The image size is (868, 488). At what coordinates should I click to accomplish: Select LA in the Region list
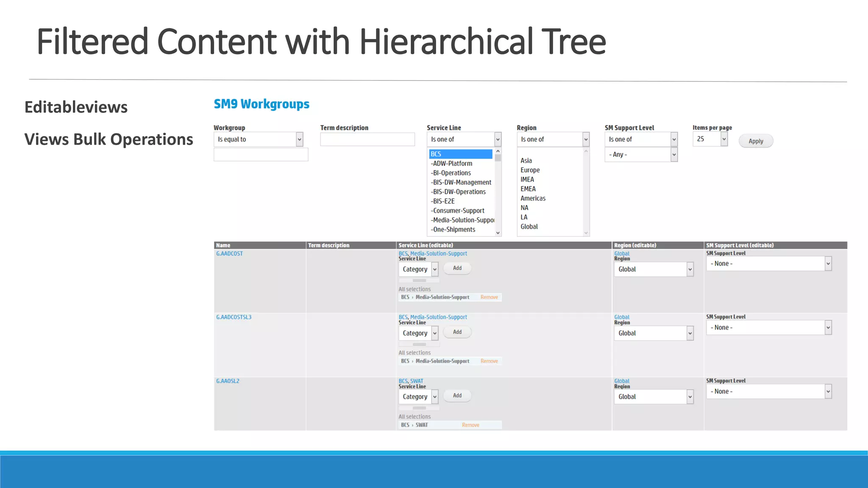[x=524, y=217]
